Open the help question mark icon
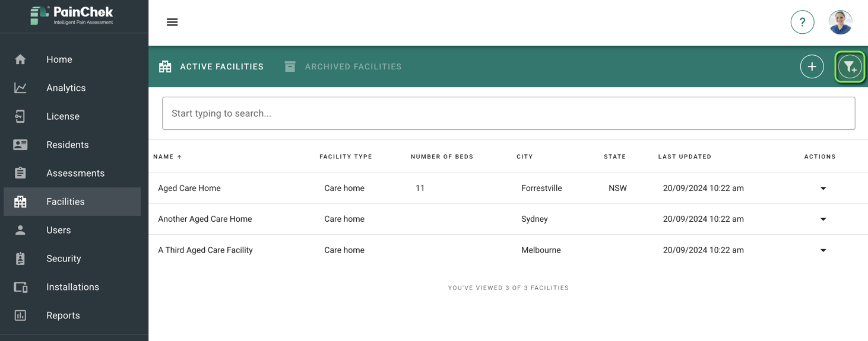The width and height of the screenshot is (868, 341). (802, 23)
